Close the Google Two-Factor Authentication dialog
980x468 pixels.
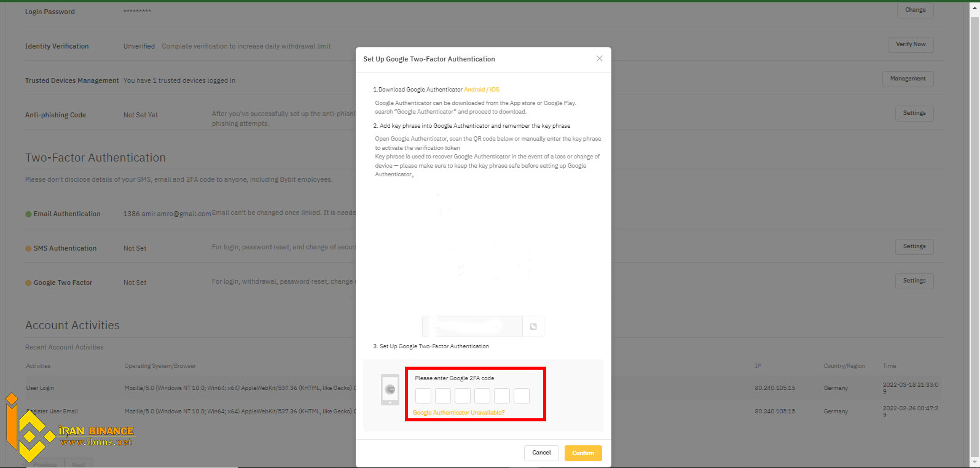(599, 58)
